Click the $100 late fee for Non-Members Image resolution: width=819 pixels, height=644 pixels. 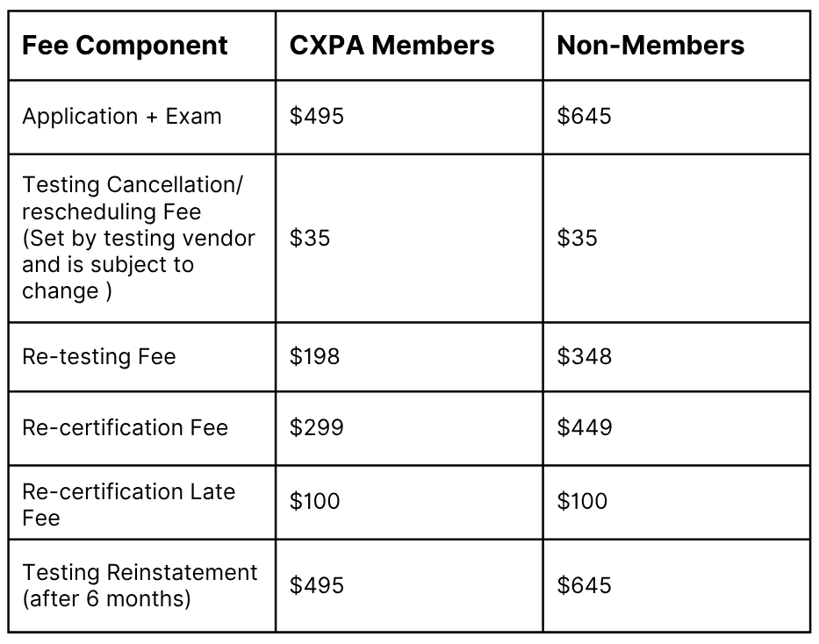coord(582,501)
